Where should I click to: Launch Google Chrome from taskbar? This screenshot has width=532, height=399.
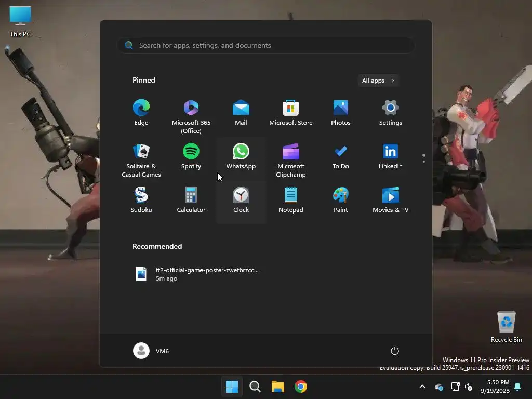[x=301, y=387]
